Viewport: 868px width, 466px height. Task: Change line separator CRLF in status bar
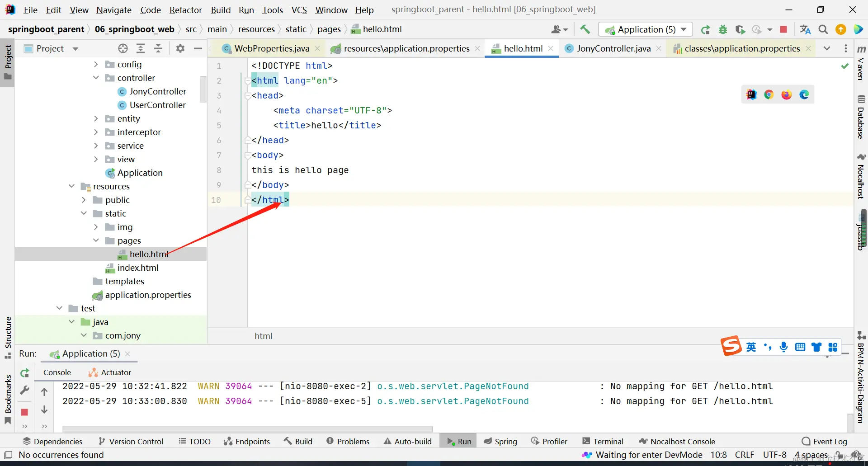click(x=744, y=455)
